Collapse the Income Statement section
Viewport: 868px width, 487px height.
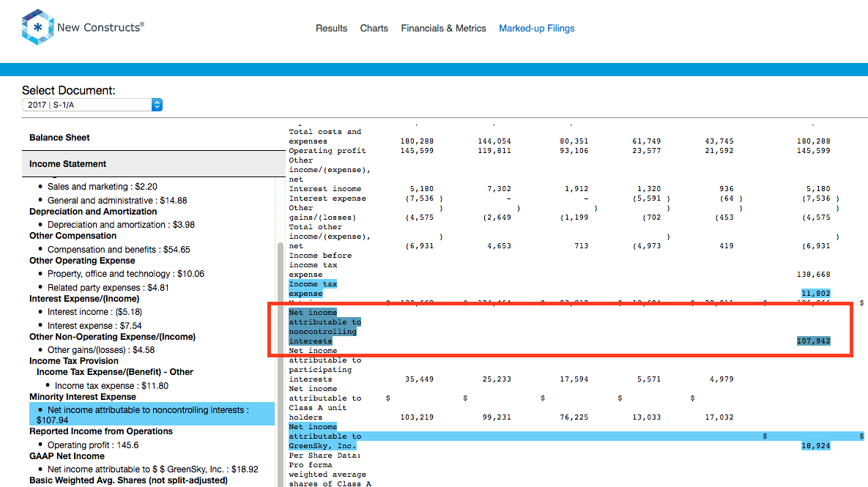coord(153,164)
